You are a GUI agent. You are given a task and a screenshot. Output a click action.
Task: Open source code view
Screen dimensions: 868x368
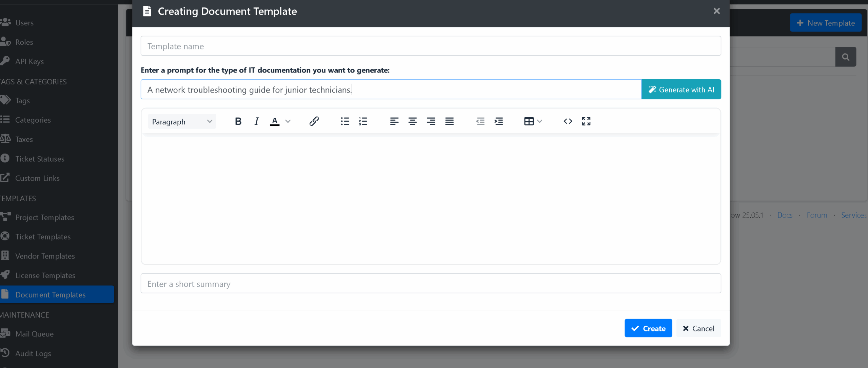[568, 121]
